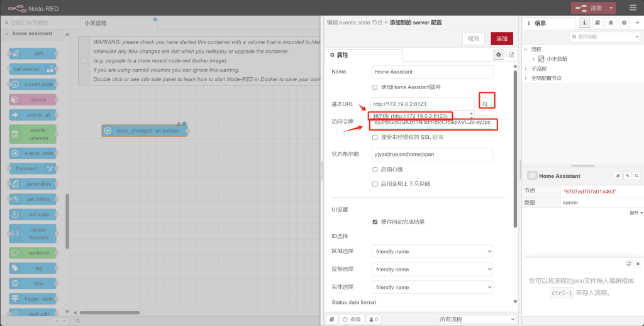
Task: Select the green sentence node
Action: click(33, 253)
